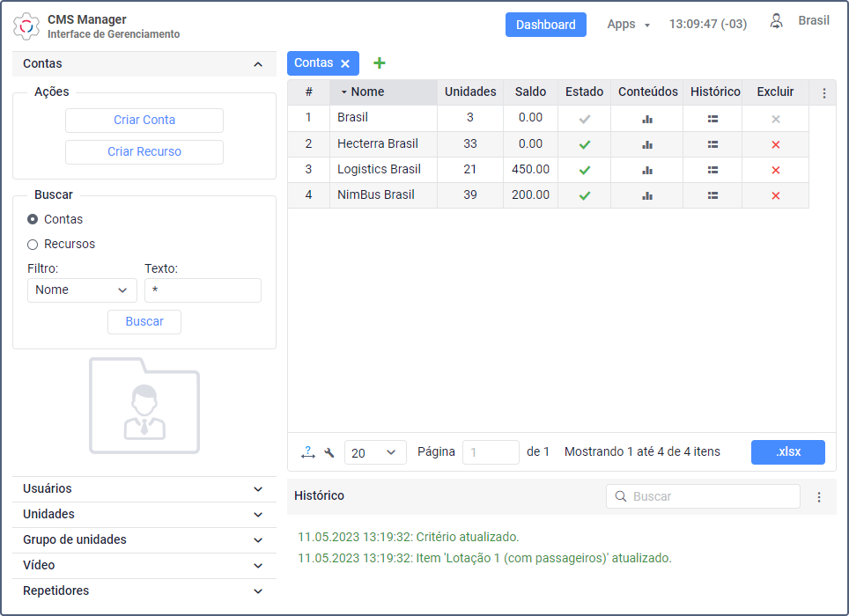Click green plus to add new tab

click(x=380, y=63)
